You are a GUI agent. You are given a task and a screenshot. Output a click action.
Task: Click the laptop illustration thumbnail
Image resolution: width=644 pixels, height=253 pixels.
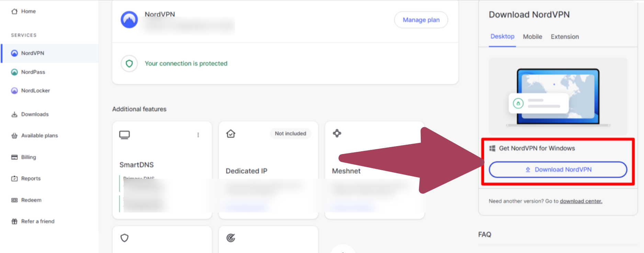click(x=558, y=97)
